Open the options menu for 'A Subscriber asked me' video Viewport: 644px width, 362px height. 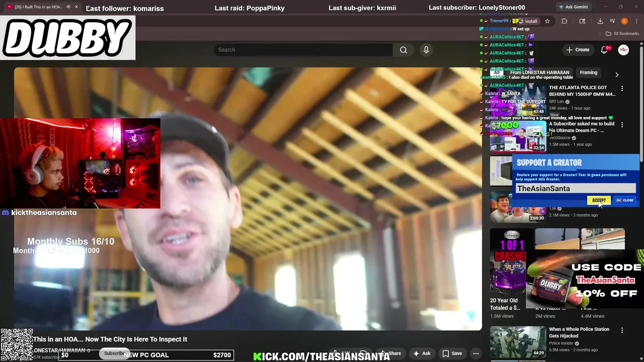(x=622, y=125)
